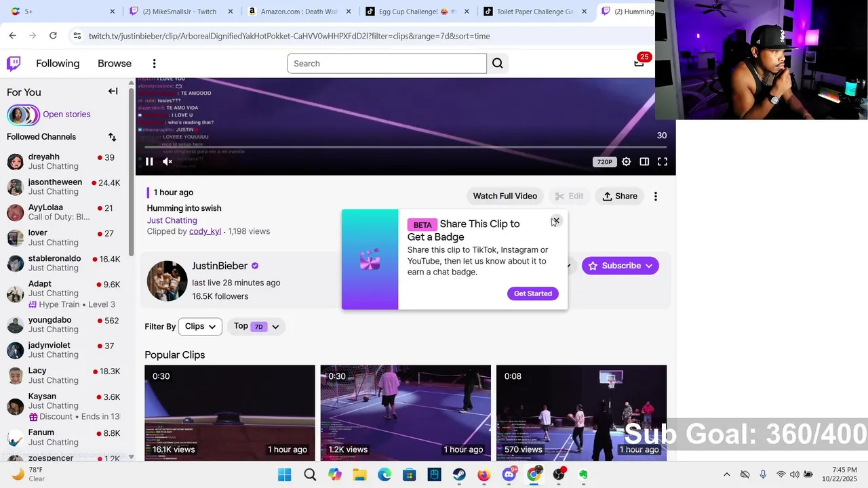Focus the Twitch search field
This screenshot has width=868, height=488.
(387, 64)
